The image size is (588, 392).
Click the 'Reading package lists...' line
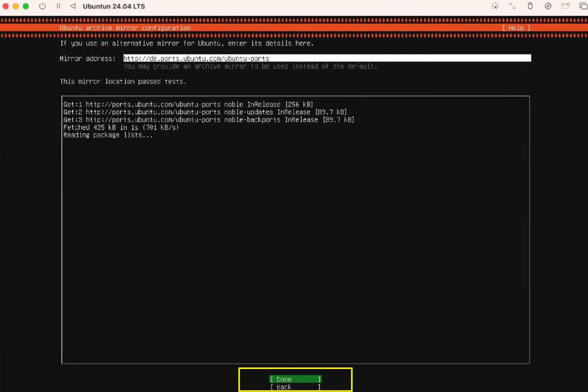tap(108, 135)
